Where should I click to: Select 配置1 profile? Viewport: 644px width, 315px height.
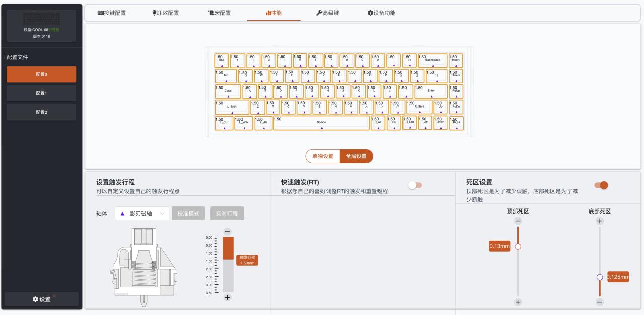(x=42, y=93)
